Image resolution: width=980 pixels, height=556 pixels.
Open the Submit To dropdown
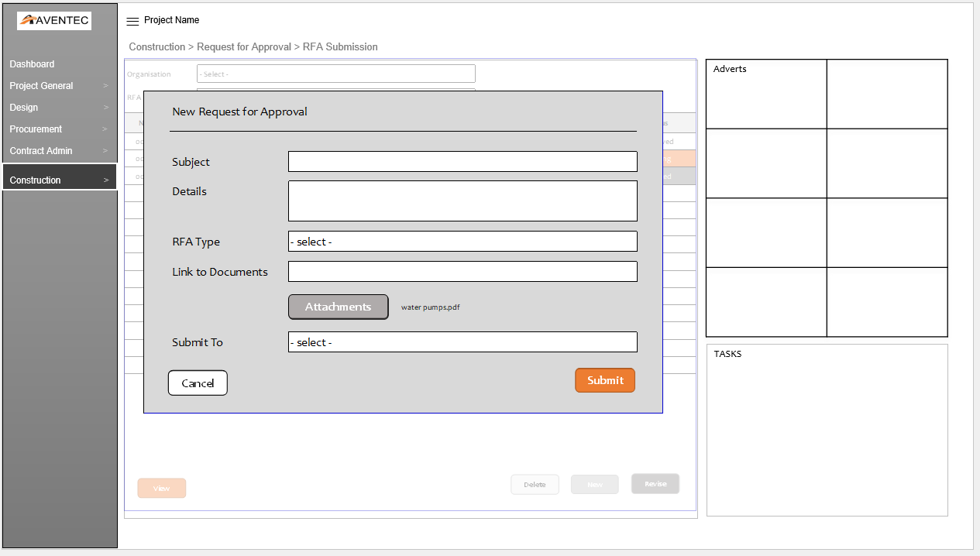click(462, 342)
